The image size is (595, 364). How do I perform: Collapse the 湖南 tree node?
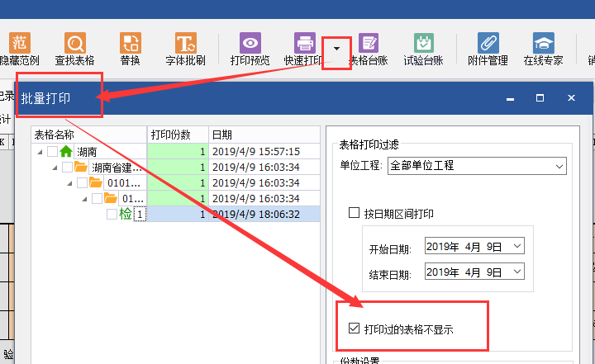pyautogui.click(x=40, y=152)
